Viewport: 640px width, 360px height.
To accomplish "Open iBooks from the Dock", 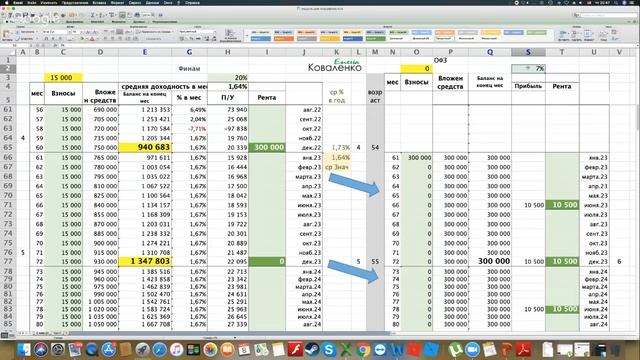I will (227, 350).
